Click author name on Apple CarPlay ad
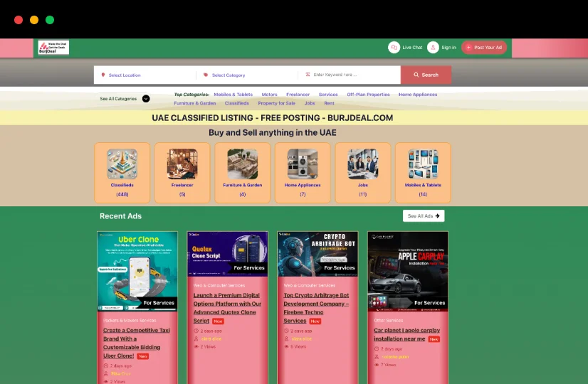 [395, 357]
